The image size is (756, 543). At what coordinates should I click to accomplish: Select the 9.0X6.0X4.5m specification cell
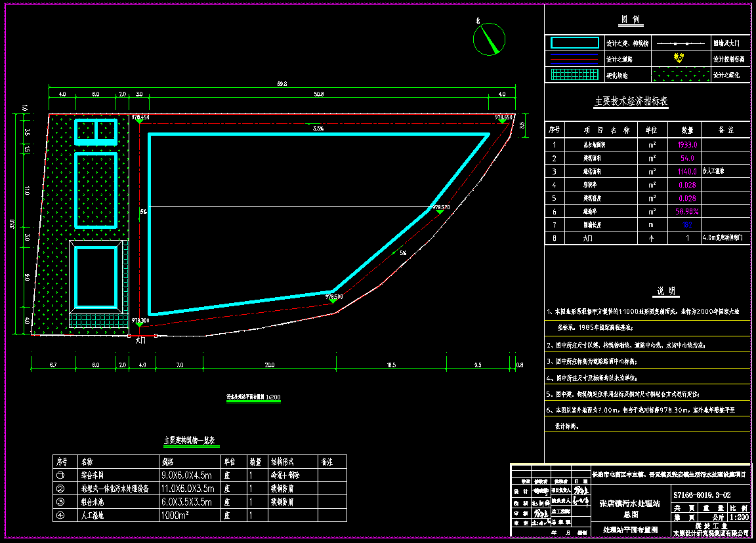pyautogui.click(x=186, y=475)
